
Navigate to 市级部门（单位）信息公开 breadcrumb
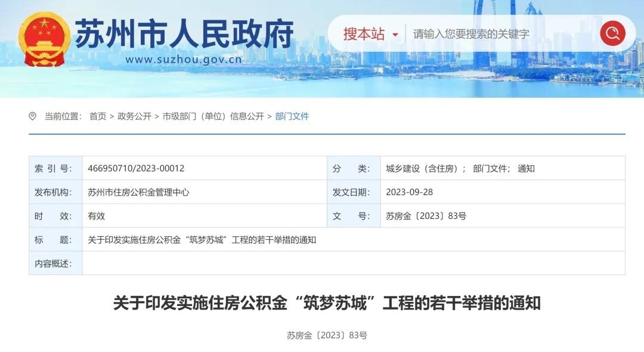tap(213, 116)
